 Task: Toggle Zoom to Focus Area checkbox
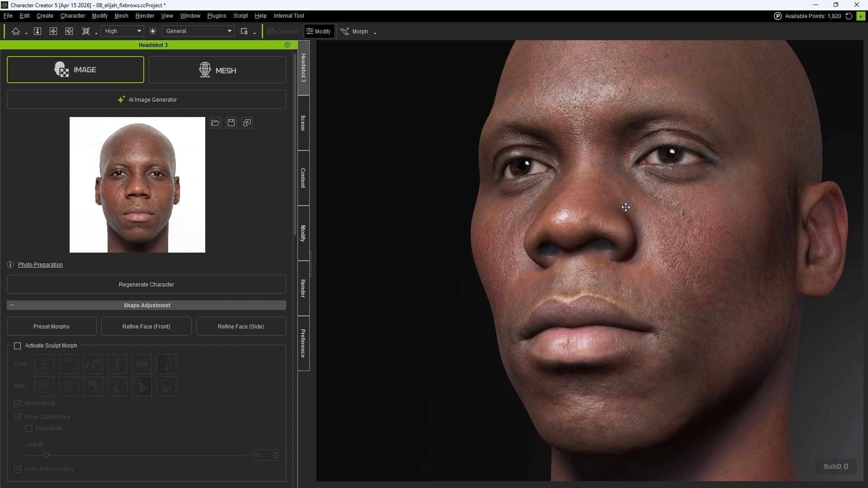(18, 469)
